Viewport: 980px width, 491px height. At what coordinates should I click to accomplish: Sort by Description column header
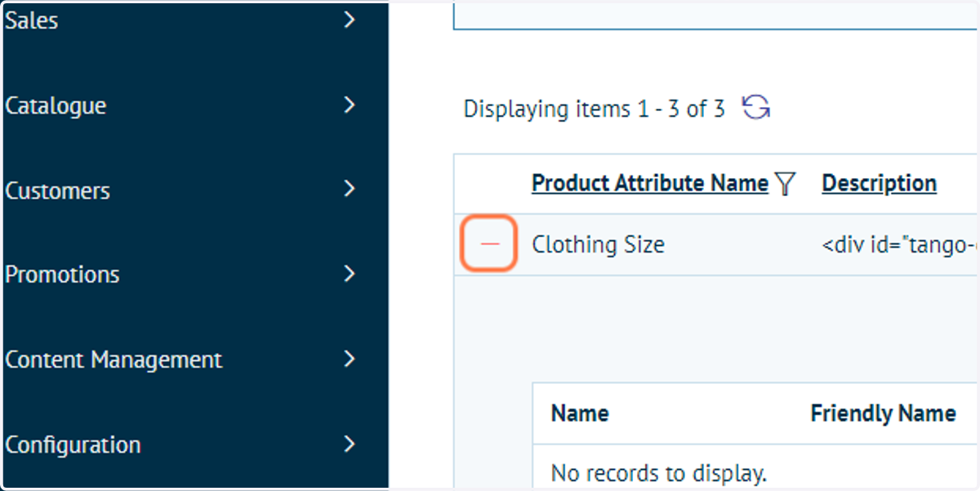pyautogui.click(x=879, y=183)
